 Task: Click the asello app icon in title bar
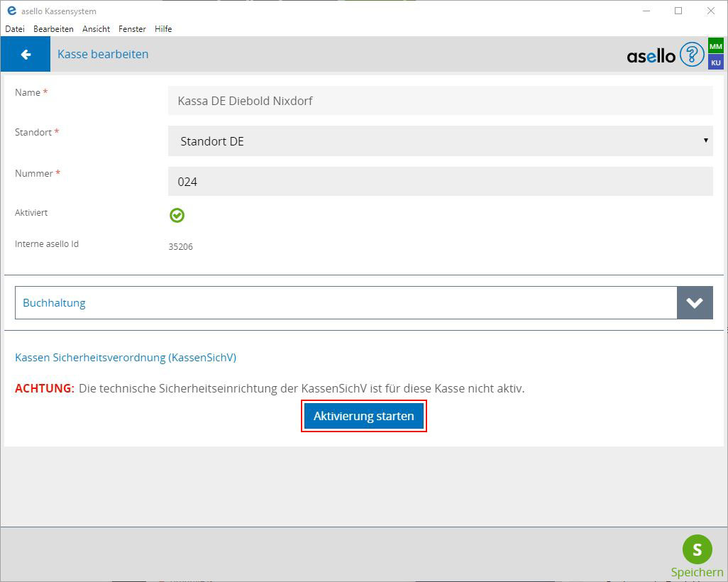(11, 11)
